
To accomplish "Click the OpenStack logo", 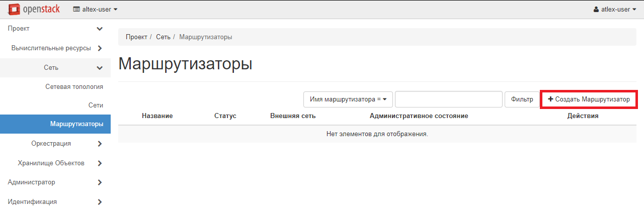I will point(34,9).
